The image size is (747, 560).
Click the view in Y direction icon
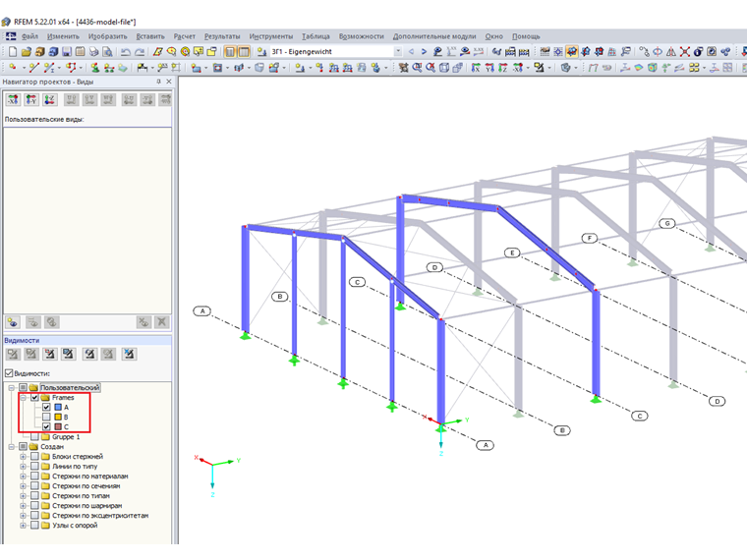[x=489, y=68]
